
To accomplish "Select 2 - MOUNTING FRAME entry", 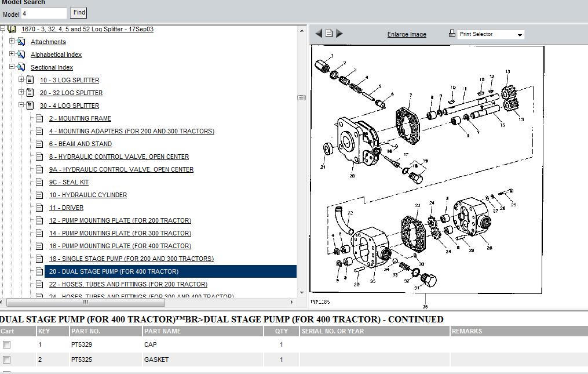I will 80,118.
